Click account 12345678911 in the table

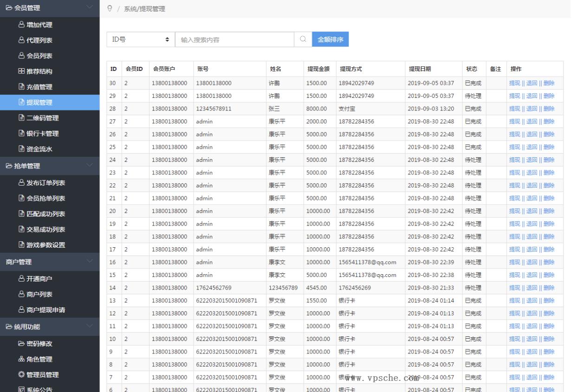(x=214, y=109)
